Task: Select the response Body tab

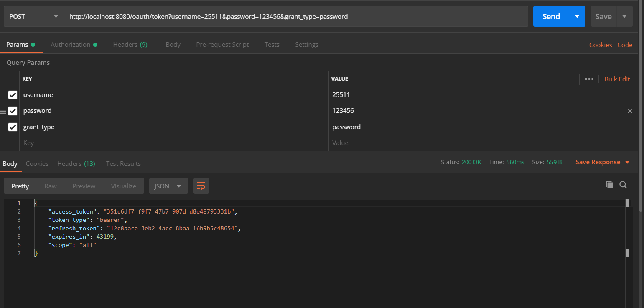Action: click(10, 163)
